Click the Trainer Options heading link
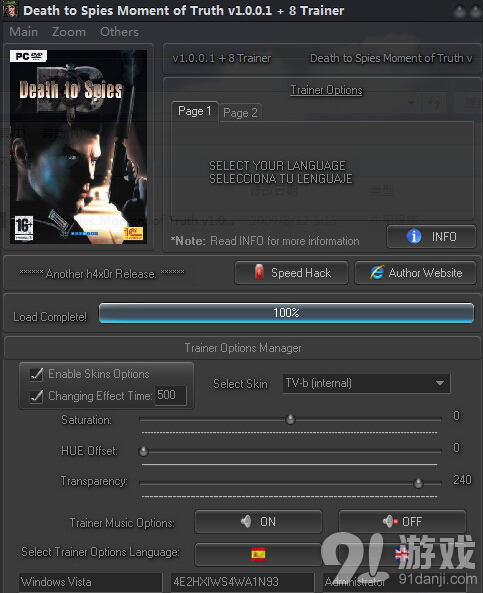 click(x=326, y=90)
